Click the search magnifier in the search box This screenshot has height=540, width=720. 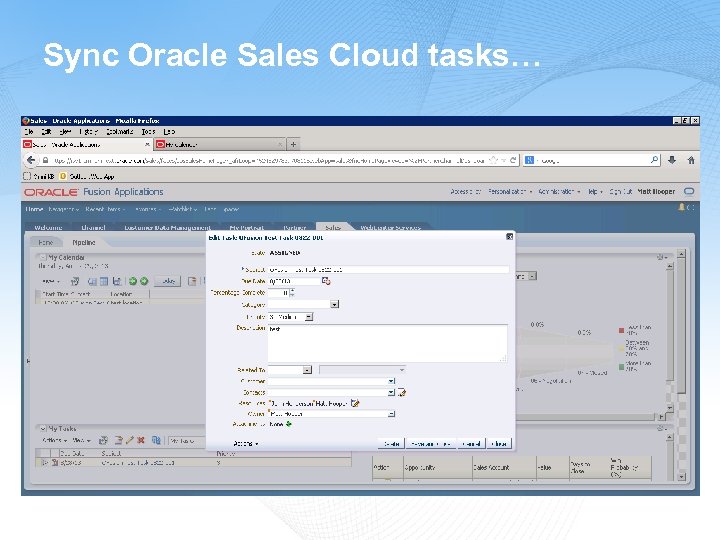(654, 160)
